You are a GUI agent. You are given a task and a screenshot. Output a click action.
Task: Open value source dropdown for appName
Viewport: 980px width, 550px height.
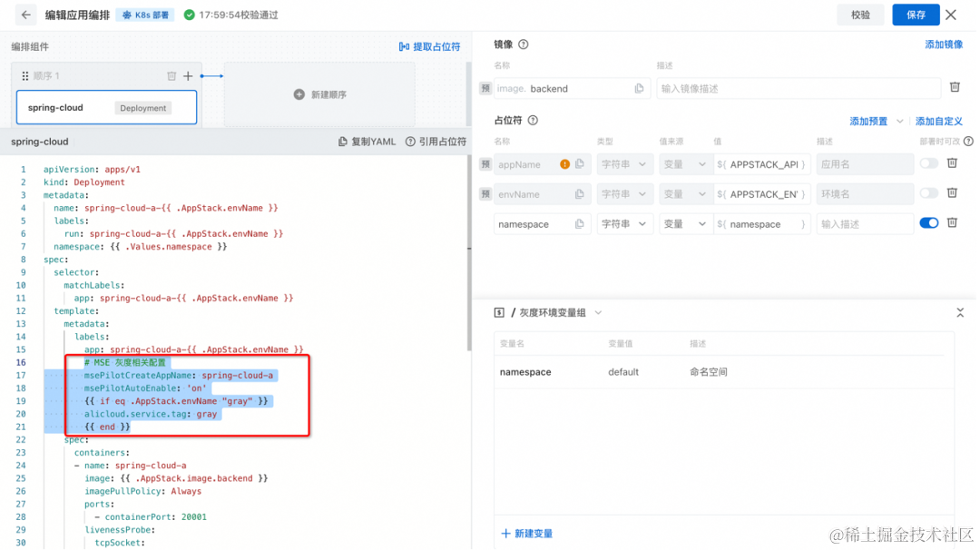pyautogui.click(x=688, y=164)
